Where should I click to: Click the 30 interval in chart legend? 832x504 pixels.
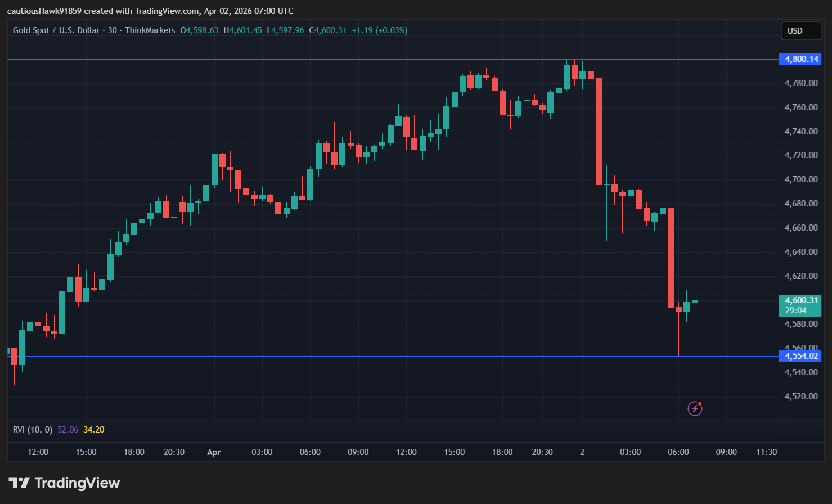tap(113, 30)
